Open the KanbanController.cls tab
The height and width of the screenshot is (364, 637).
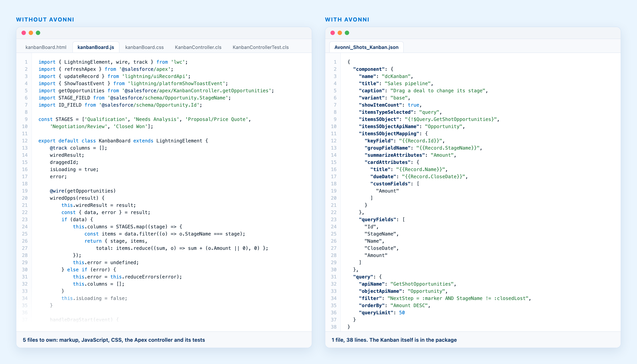point(198,47)
